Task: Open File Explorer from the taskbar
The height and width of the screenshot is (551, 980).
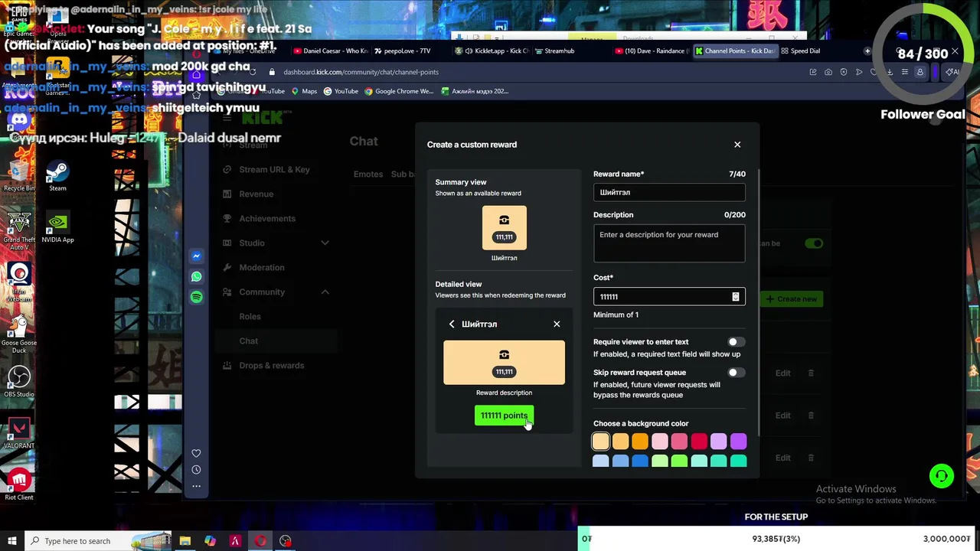Action: tap(185, 541)
